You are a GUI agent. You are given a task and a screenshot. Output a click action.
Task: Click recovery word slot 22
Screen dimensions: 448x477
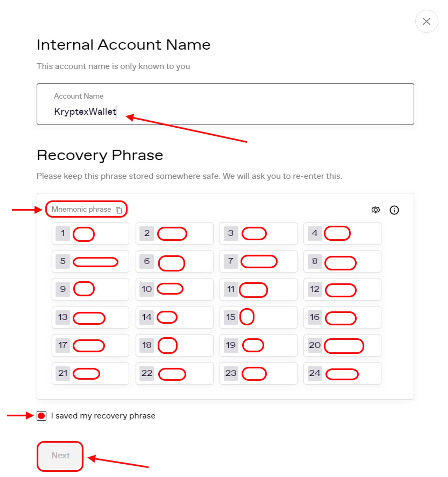[174, 373]
